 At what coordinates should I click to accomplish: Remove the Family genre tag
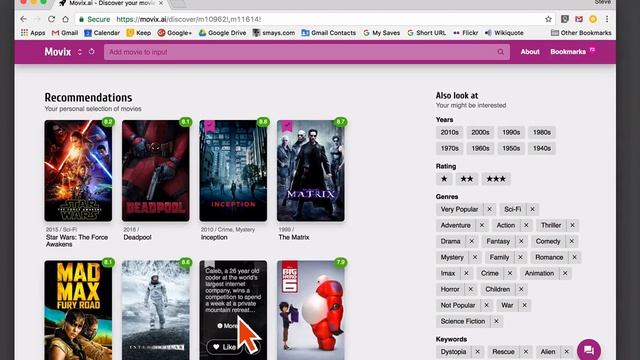click(520, 257)
